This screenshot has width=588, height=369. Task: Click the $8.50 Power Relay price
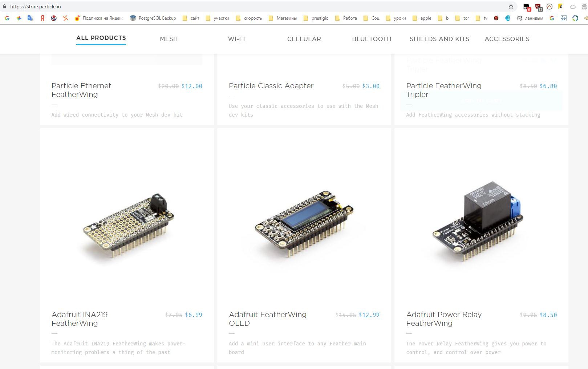[548, 315]
